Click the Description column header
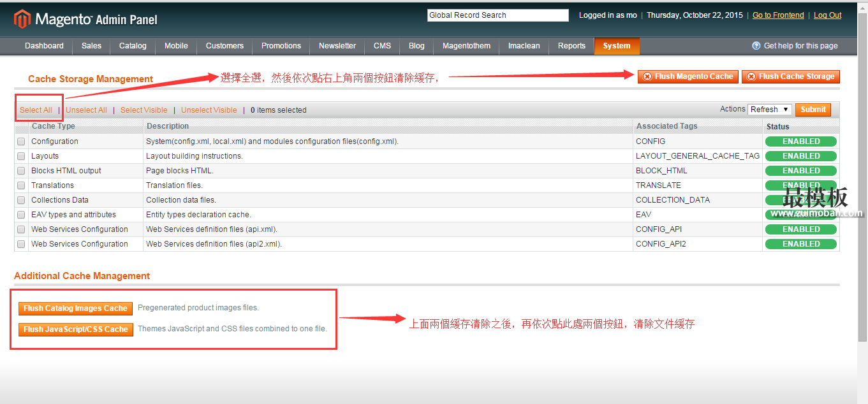 [x=168, y=126]
